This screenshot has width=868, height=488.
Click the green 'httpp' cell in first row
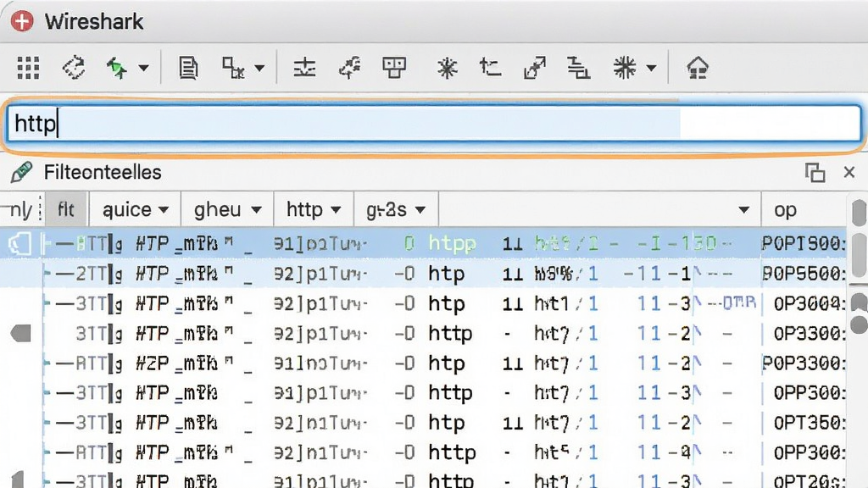point(453,243)
